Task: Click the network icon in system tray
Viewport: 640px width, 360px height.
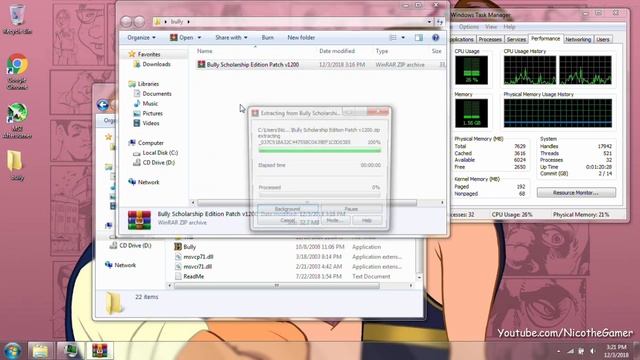Action: (570, 351)
